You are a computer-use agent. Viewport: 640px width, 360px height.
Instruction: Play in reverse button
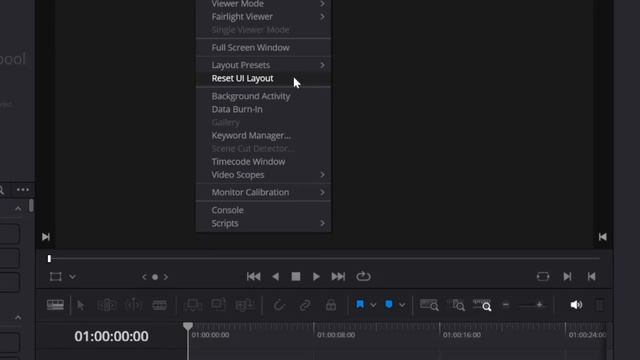point(276,276)
